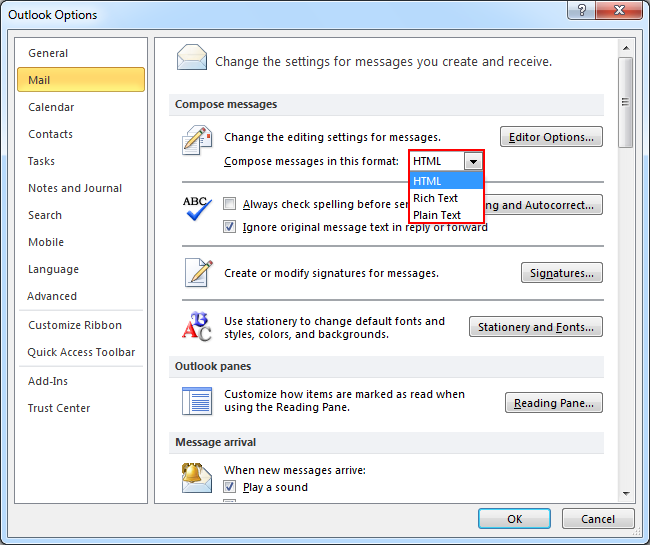
Task: Click the Message arrival section header
Action: (x=386, y=442)
